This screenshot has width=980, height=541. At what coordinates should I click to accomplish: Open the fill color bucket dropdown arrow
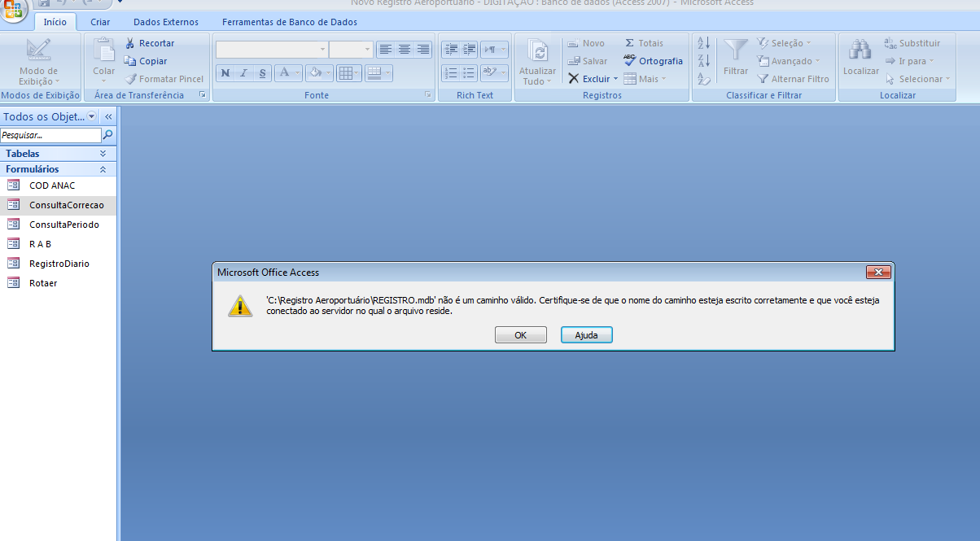(328, 73)
